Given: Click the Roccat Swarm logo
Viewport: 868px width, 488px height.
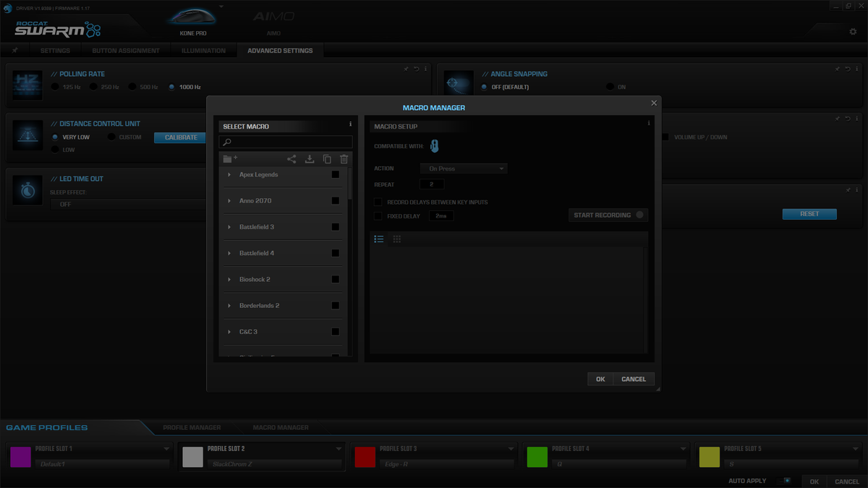Looking at the screenshot, I should click(x=58, y=29).
